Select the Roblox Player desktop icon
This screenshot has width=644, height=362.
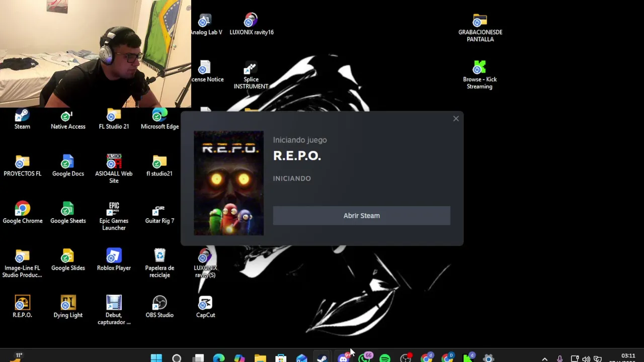(114, 261)
